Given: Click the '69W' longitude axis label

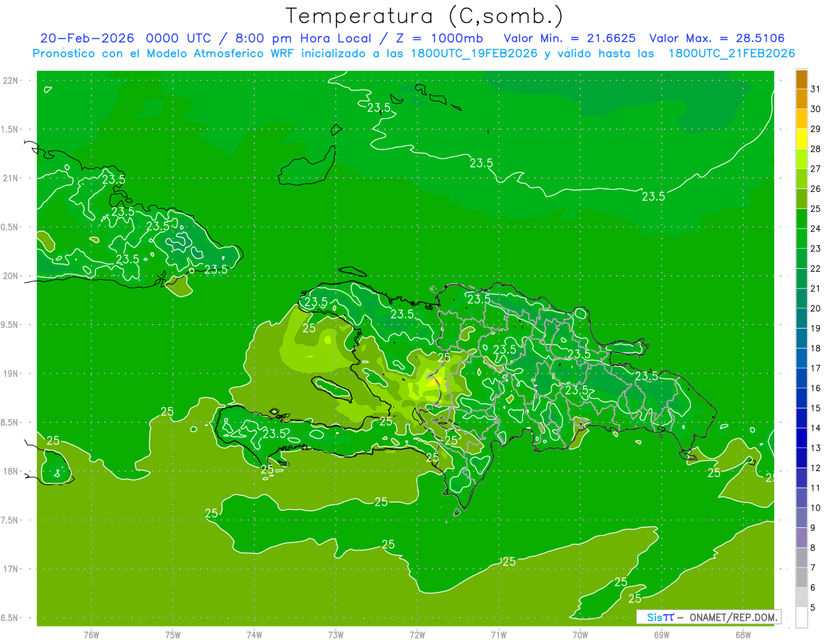Looking at the screenshot, I should pos(662,635).
